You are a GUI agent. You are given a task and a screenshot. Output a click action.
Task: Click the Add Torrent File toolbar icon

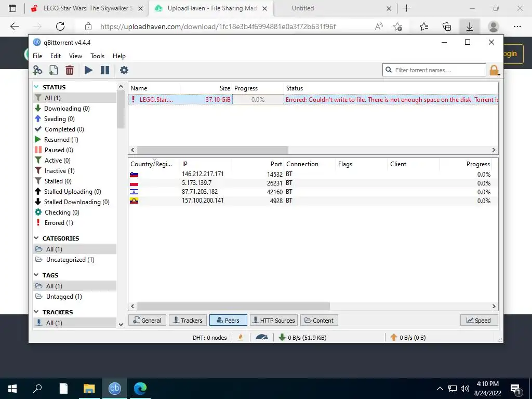click(x=54, y=70)
